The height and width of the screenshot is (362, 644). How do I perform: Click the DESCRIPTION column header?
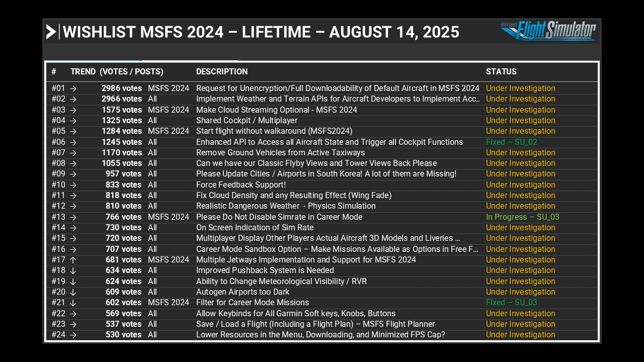222,72
